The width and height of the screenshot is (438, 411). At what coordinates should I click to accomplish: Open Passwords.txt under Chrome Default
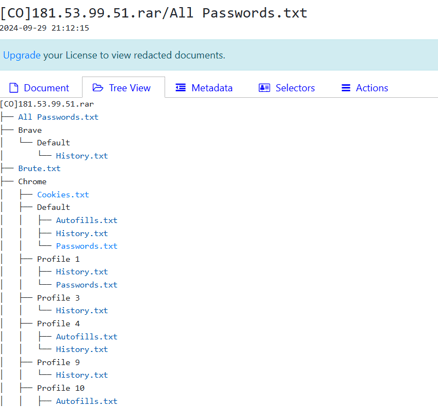pyautogui.click(x=86, y=246)
